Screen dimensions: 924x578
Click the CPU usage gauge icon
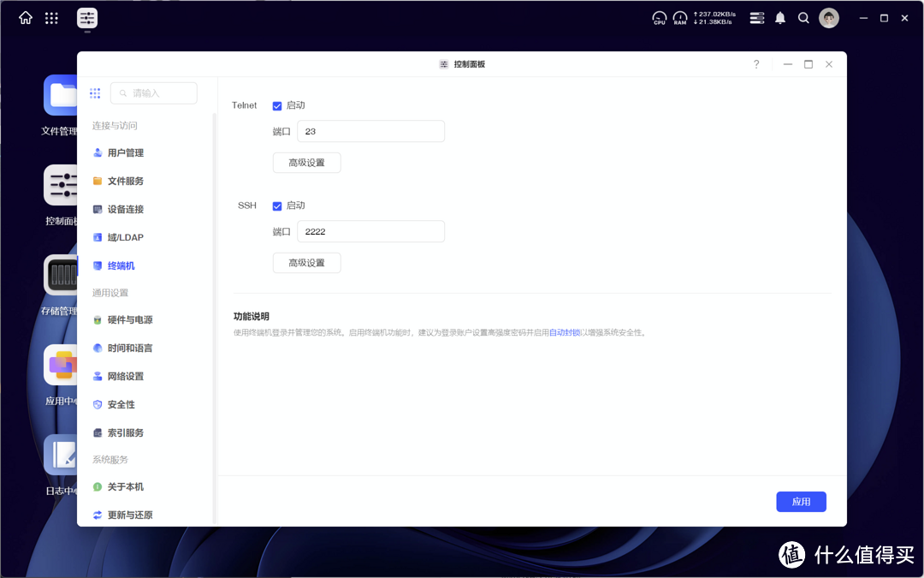click(x=659, y=17)
